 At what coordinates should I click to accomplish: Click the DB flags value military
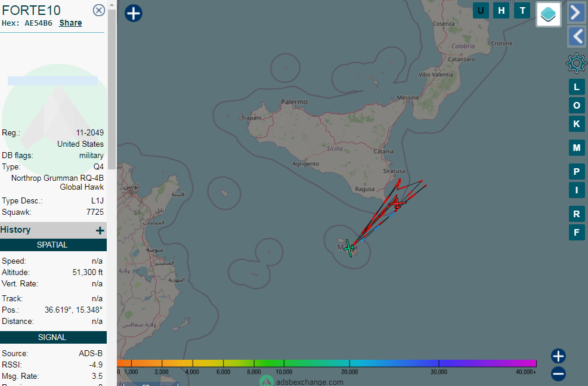click(x=91, y=156)
